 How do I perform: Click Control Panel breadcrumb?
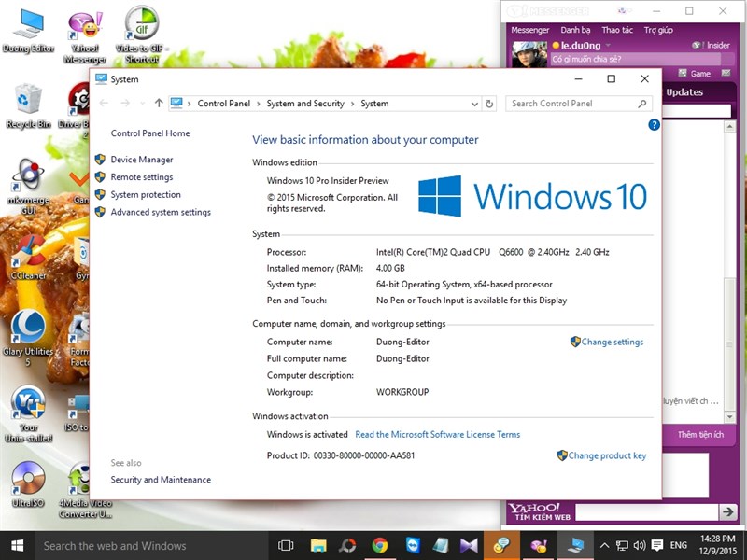click(x=223, y=104)
